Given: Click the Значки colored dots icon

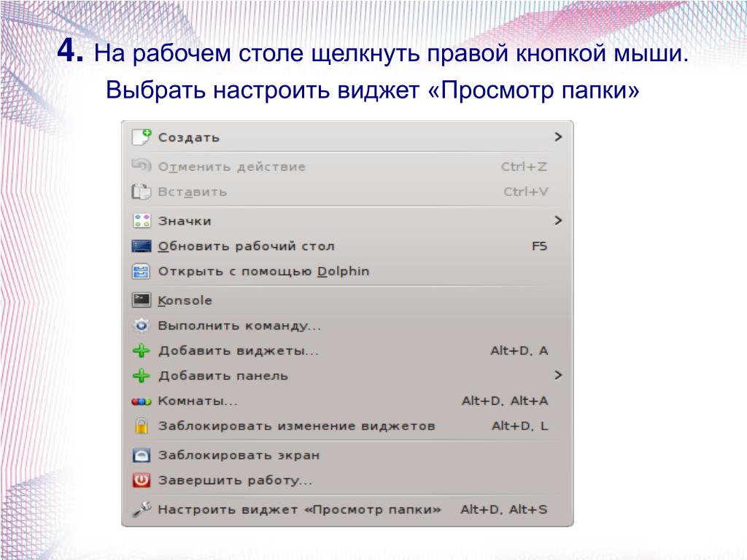Looking at the screenshot, I should point(142,220).
